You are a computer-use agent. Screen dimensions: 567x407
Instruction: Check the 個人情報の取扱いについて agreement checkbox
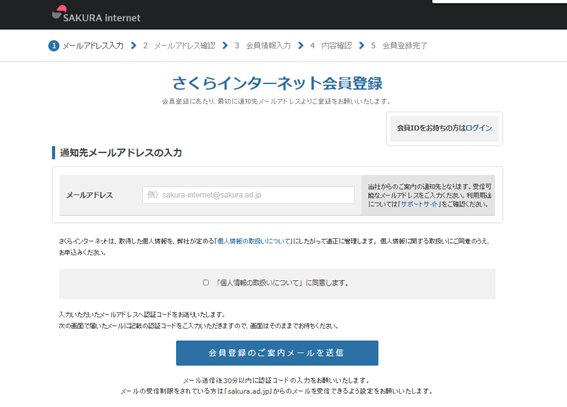coord(206,283)
